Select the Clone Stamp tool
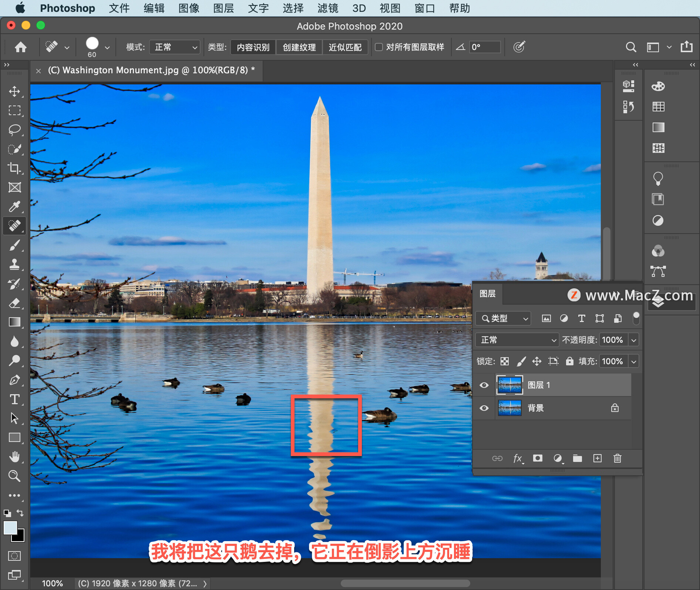Viewport: 700px width, 590px height. [x=14, y=264]
